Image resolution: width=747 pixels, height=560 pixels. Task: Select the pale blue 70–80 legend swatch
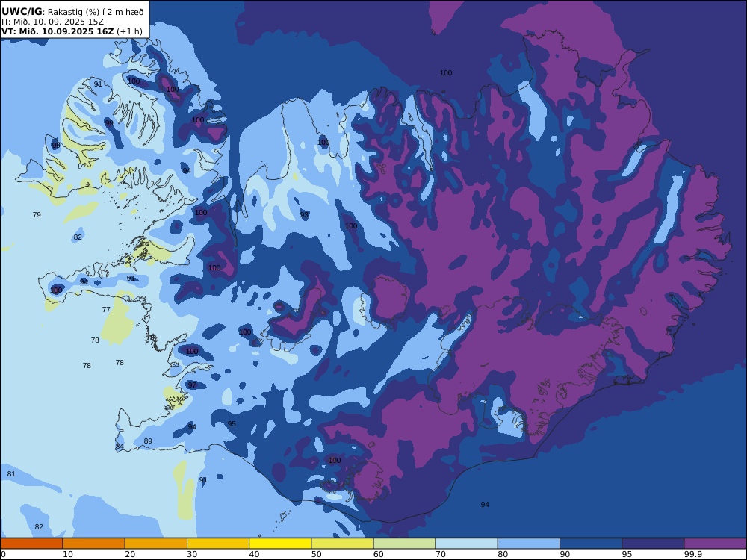click(x=466, y=544)
